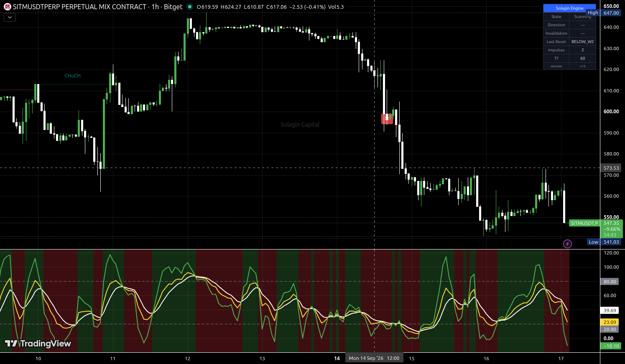Click the purple lightning bolt icon
This screenshot has height=364, width=625.
[x=567, y=244]
